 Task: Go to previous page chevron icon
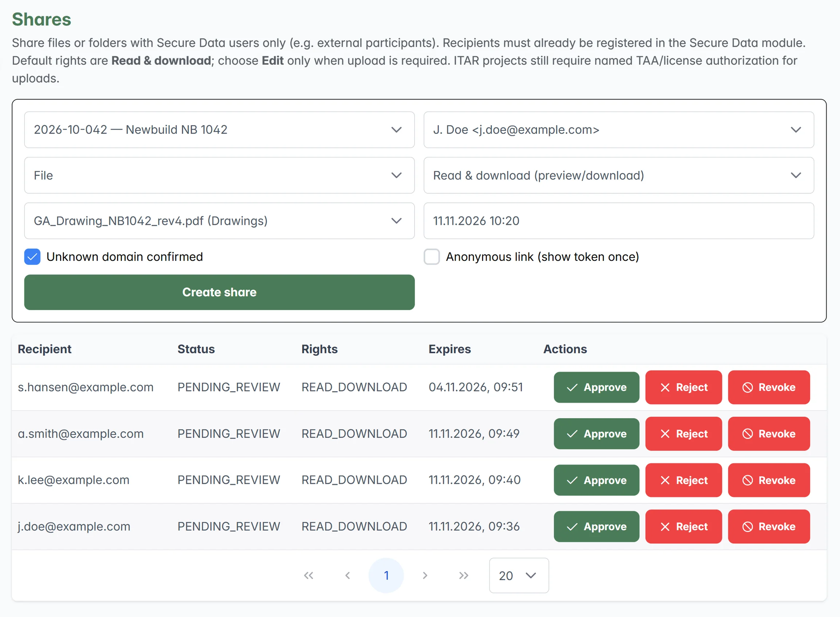click(347, 575)
